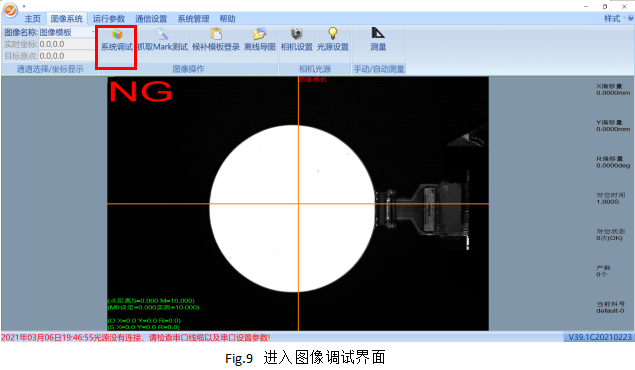
Task: Click the help icon beside 样式
Action: click(x=631, y=18)
